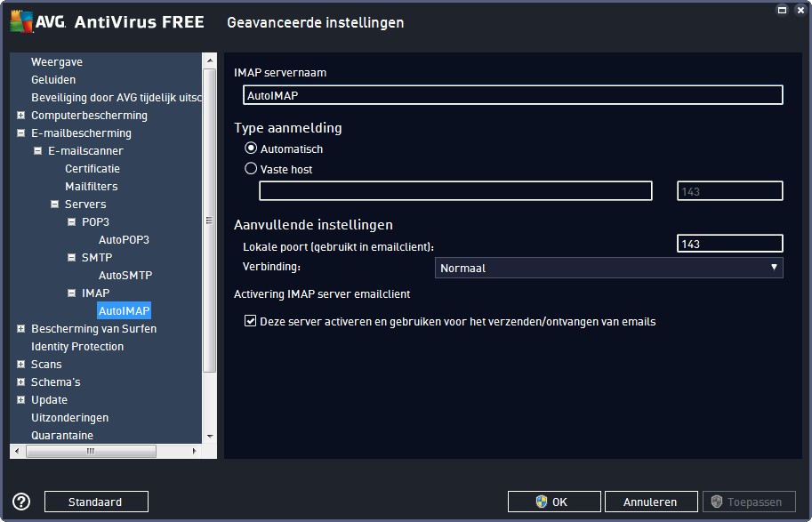The width and height of the screenshot is (812, 522).
Task: Open the Verbinding dropdown showing Normaal
Action: 608,269
